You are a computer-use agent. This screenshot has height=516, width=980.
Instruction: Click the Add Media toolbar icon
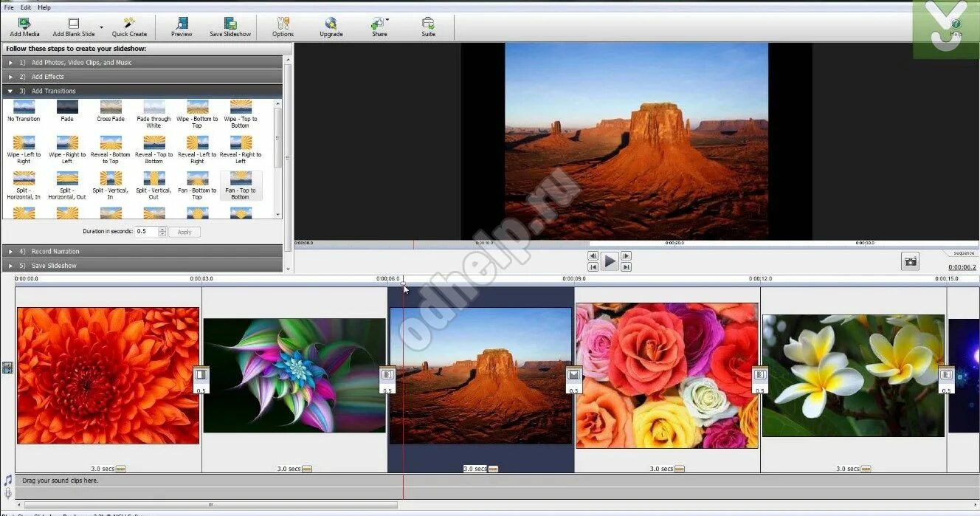click(24, 27)
